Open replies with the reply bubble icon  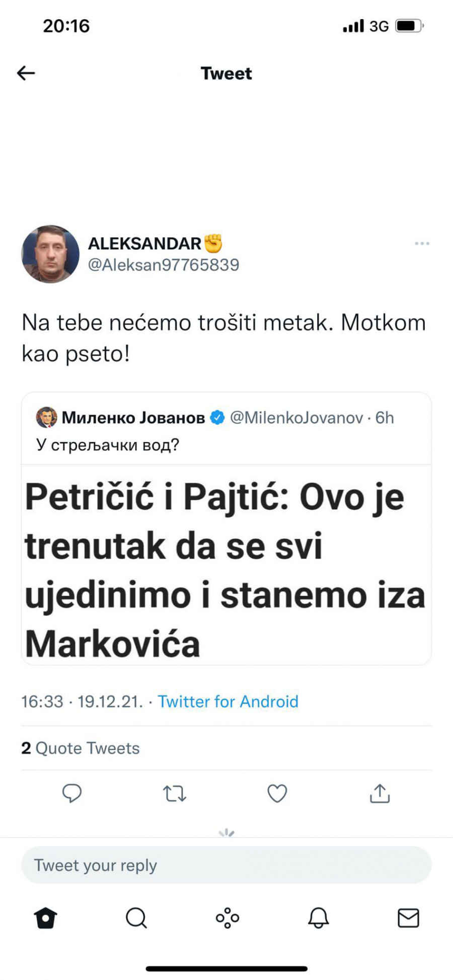click(72, 794)
